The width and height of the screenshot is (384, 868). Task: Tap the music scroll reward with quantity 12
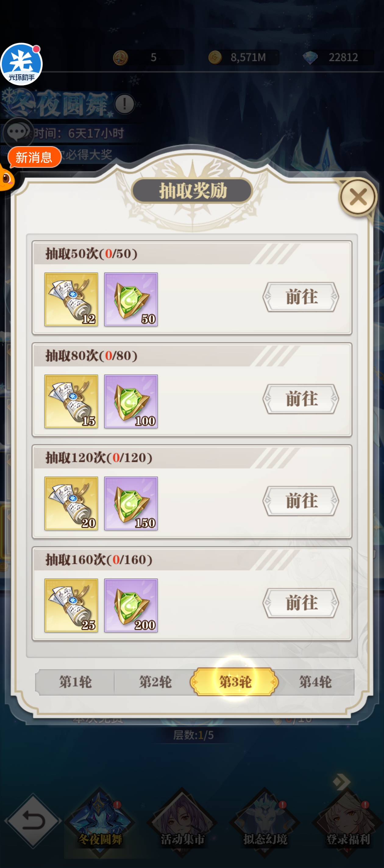71,299
